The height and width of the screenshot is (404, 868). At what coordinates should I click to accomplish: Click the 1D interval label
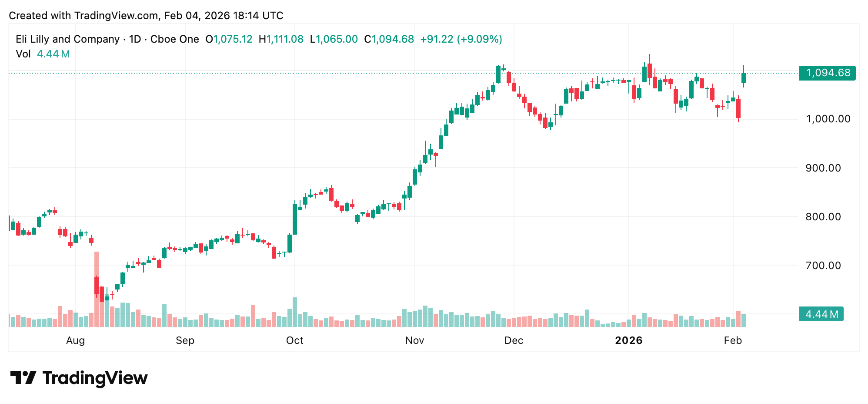coord(135,39)
